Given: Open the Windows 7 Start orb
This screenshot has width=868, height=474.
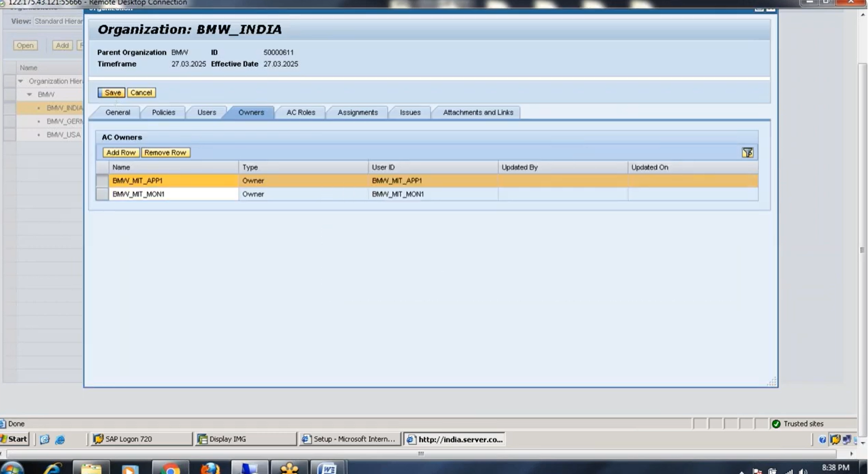Looking at the screenshot, I should tap(12, 468).
